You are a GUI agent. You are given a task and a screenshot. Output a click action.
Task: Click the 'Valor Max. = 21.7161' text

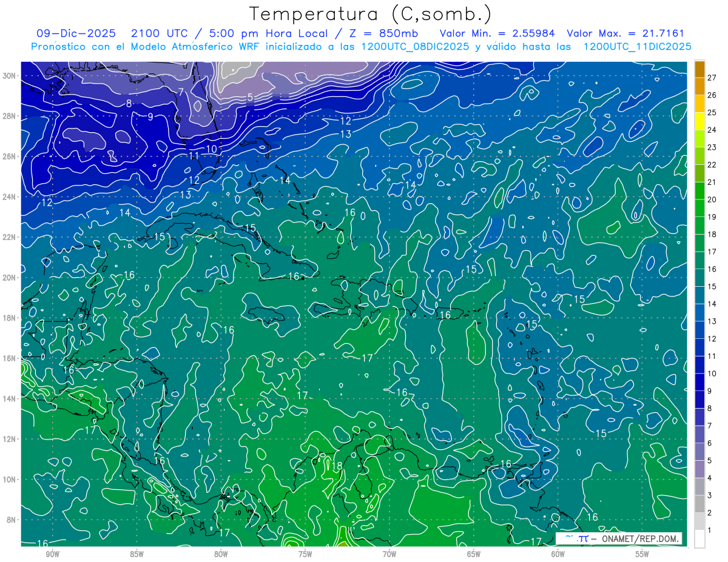tap(625, 33)
